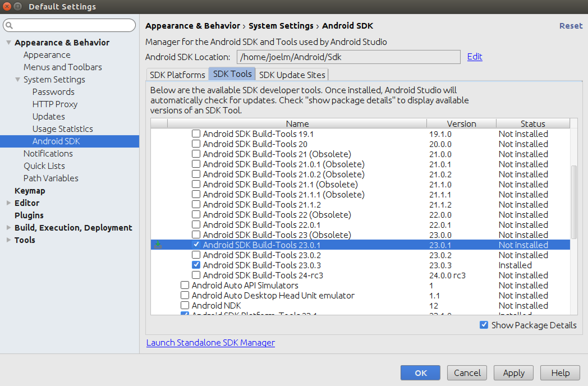Screen dimensions: 588x386
Task: Click the SDK tools list scrollbar
Action: [x=574, y=202]
